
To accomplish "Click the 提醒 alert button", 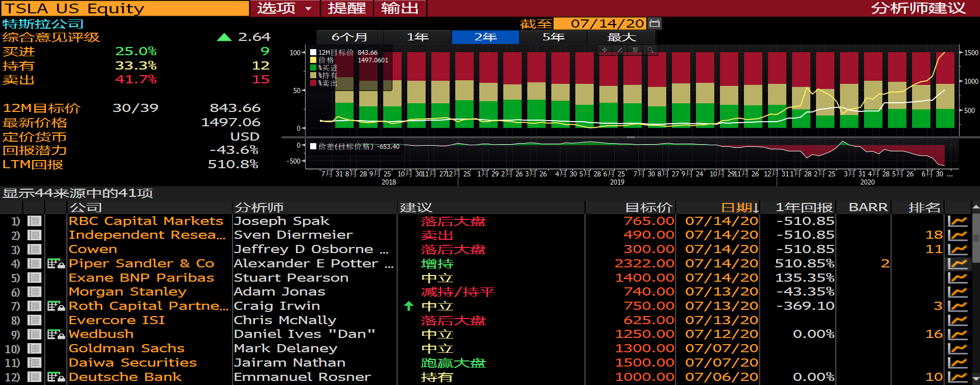I will pyautogui.click(x=347, y=8).
